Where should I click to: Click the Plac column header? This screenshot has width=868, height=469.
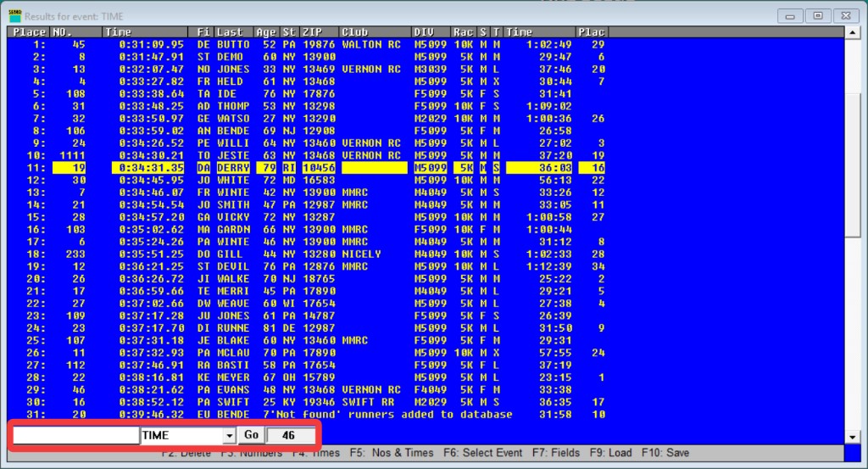591,32
